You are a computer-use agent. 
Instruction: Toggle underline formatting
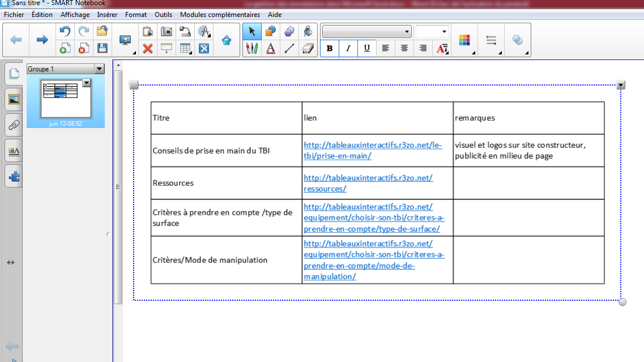coord(367,49)
